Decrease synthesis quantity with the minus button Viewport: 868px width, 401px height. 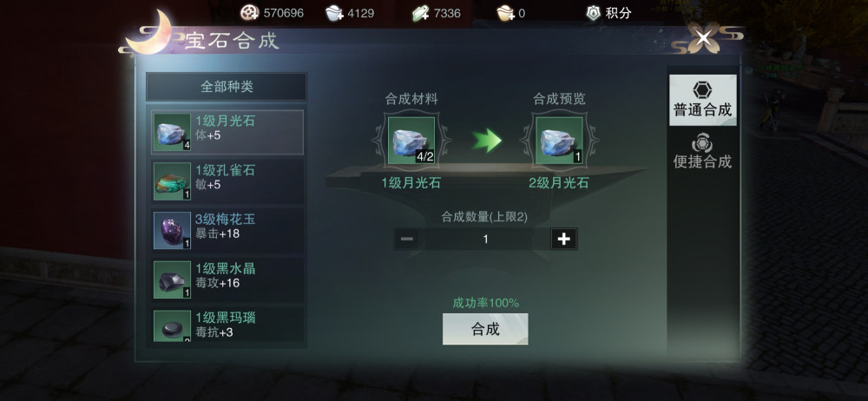click(407, 239)
